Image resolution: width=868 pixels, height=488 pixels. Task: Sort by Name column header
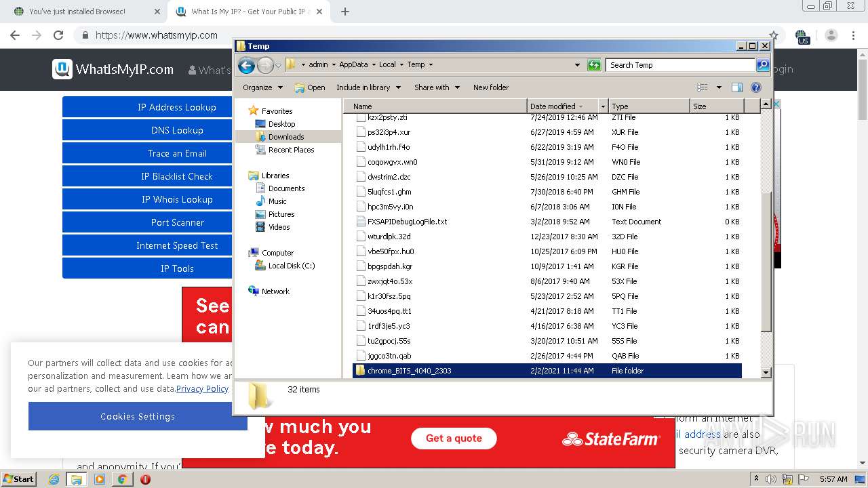pos(435,106)
